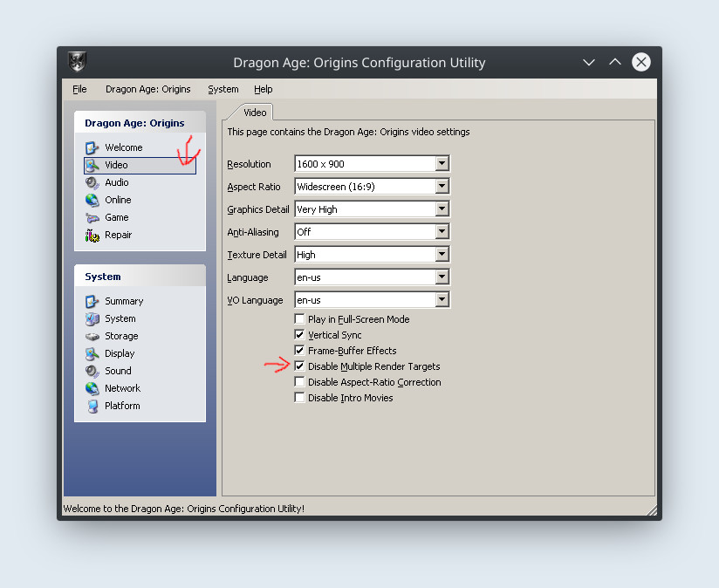Click the status bar welcome message
This screenshot has width=719, height=588.
pos(184,509)
